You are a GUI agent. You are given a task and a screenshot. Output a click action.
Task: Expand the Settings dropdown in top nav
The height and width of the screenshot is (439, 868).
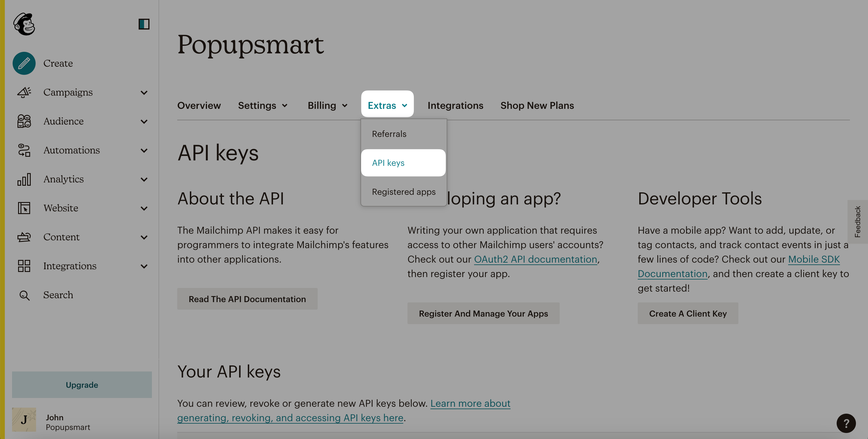(x=263, y=105)
